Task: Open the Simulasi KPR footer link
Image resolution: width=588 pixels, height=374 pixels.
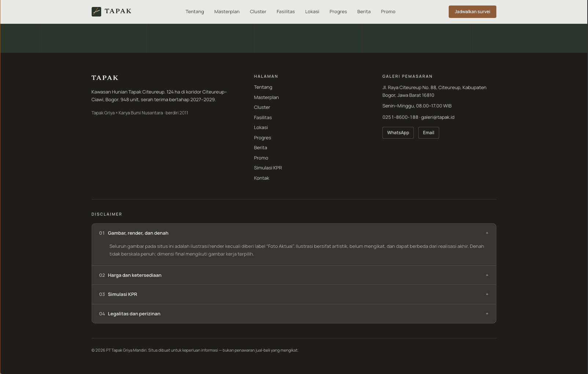Action: pyautogui.click(x=268, y=168)
